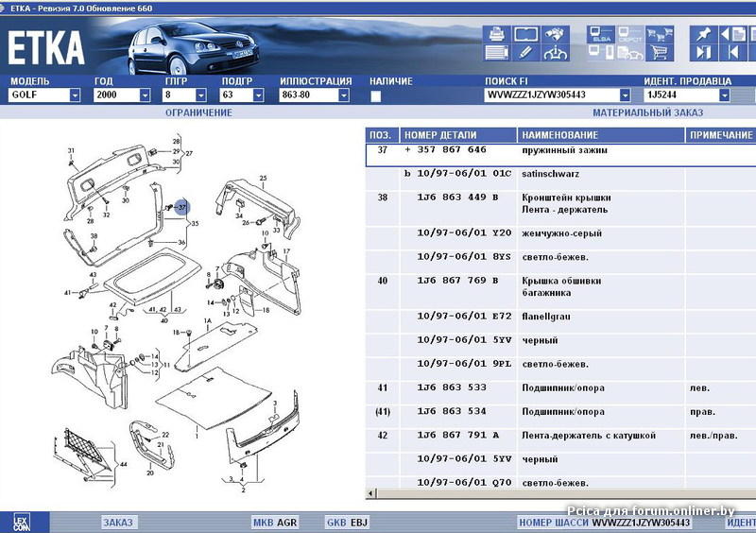Select part number 1J6 867 769 B
The width and height of the screenshot is (756, 533).
click(457, 281)
